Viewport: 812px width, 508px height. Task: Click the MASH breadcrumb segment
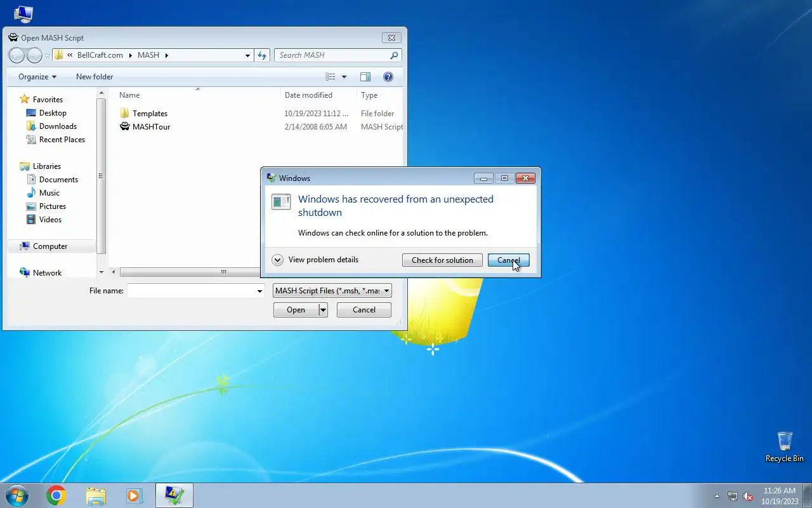(x=148, y=55)
